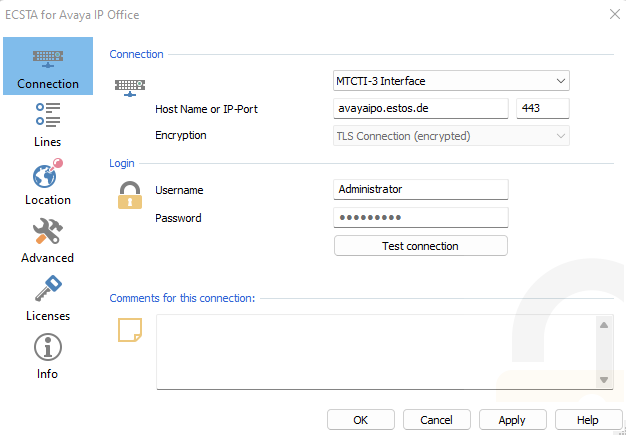Click the 'ECSTA for Avaya IP Office' title text
The width and height of the screenshot is (626, 435).
pyautogui.click(x=72, y=15)
